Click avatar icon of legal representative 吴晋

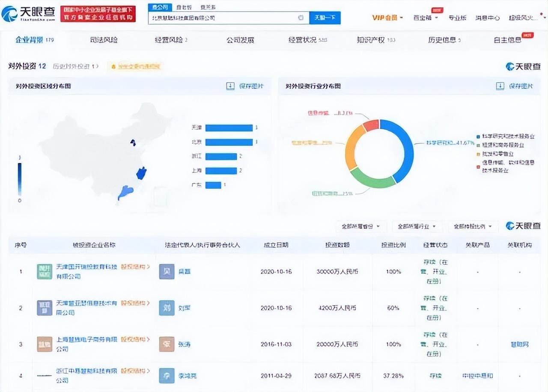(167, 271)
